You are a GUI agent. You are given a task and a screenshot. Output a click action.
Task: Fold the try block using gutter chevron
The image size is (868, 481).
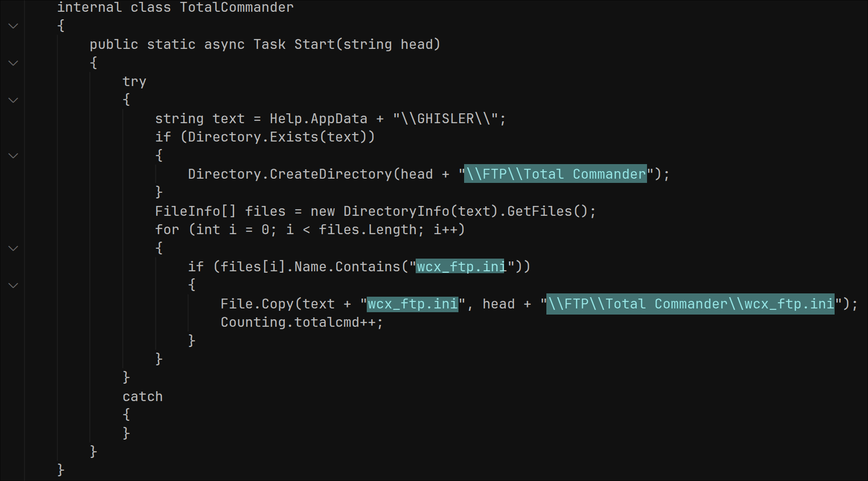(x=13, y=100)
